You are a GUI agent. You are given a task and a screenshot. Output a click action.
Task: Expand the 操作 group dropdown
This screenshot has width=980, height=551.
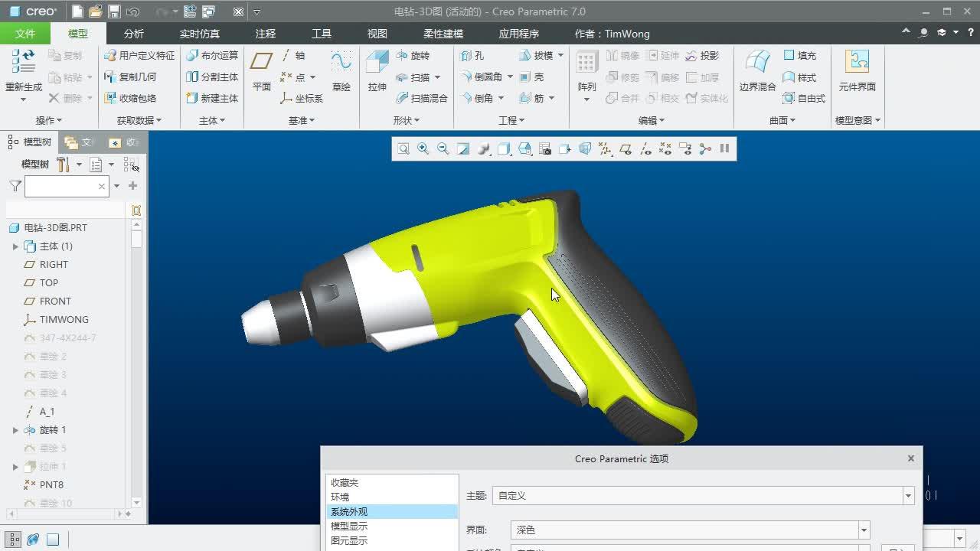(49, 120)
